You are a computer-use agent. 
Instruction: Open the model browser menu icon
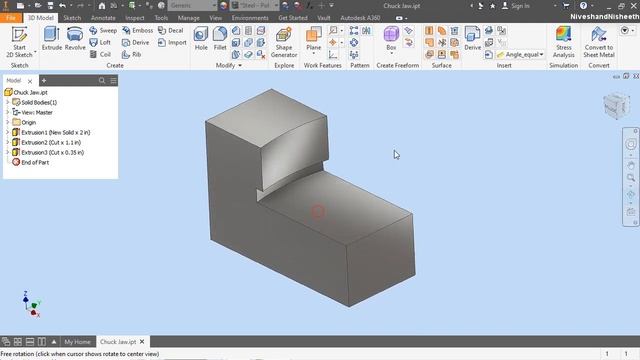point(113,81)
